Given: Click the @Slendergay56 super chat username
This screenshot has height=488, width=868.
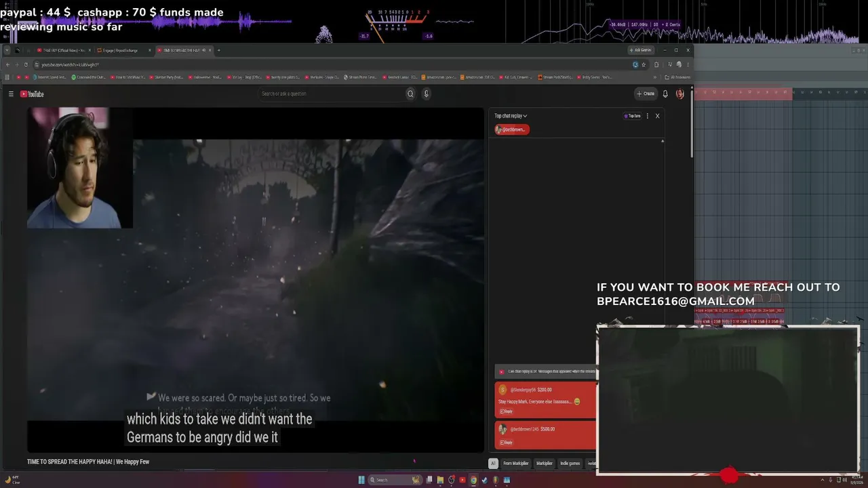Looking at the screenshot, I should pyautogui.click(x=523, y=390).
